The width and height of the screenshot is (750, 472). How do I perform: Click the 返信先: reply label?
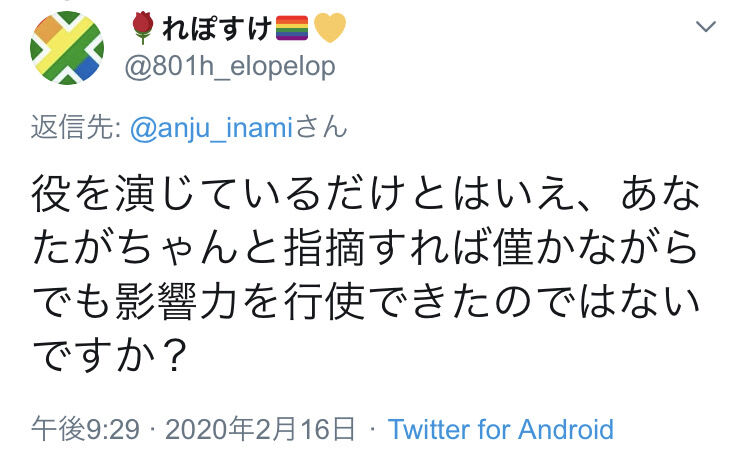(76, 127)
